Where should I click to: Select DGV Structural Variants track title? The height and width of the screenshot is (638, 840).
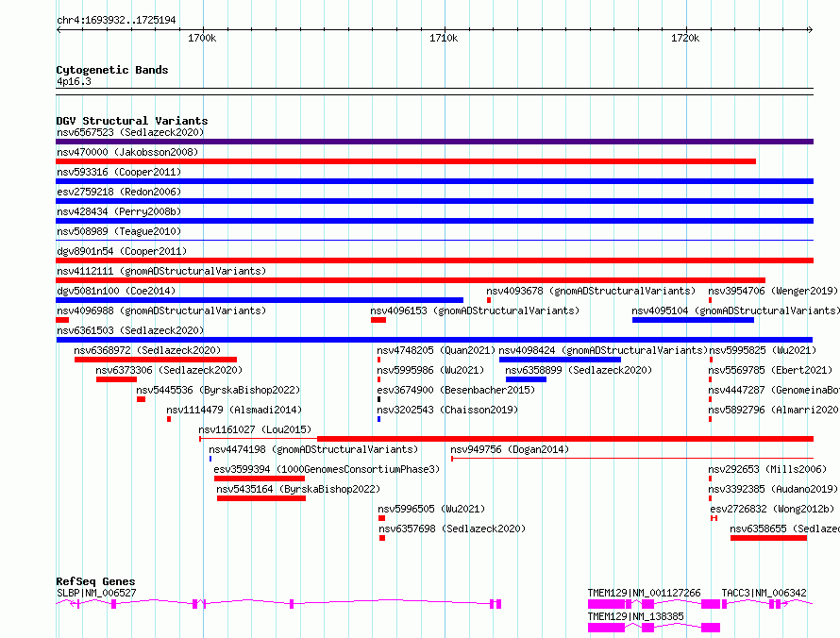click(132, 121)
